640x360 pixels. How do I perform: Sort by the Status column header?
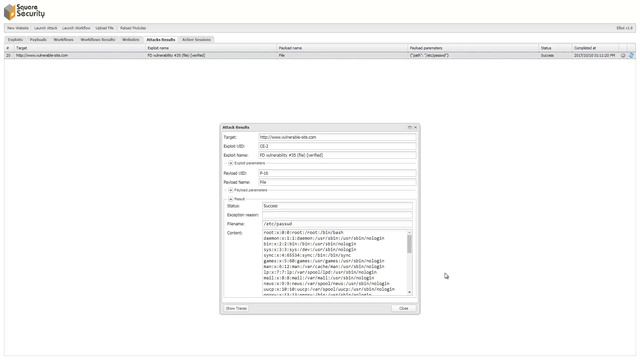pos(555,48)
